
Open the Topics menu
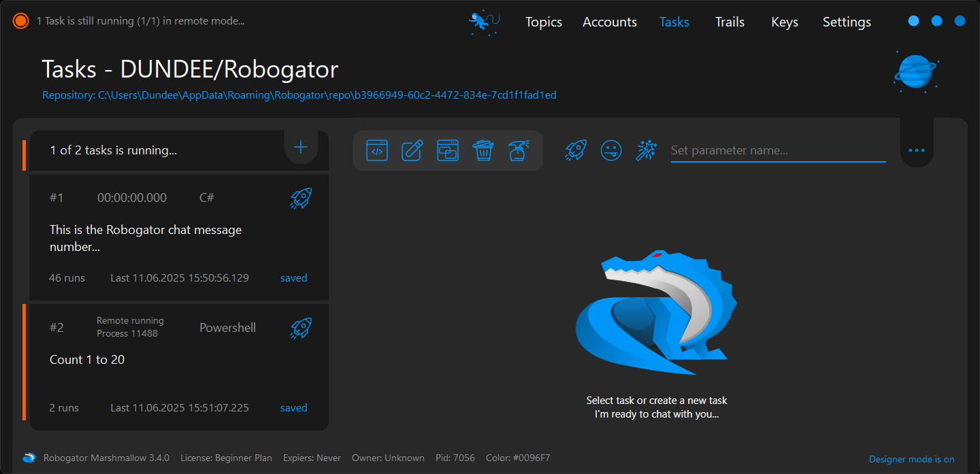(x=543, y=22)
